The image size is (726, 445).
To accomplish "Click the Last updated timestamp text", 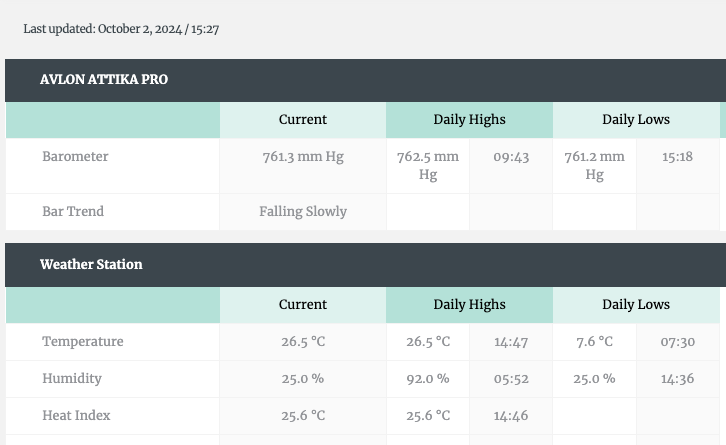I will [x=121, y=29].
